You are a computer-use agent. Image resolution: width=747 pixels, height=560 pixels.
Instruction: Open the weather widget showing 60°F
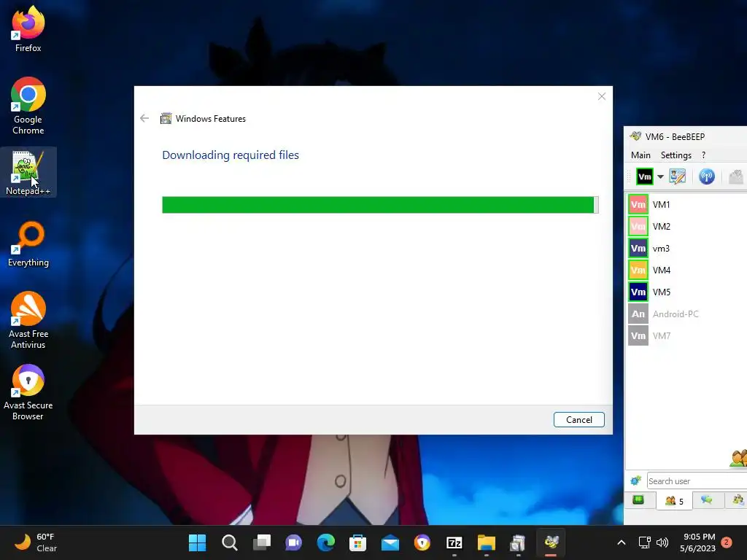36,542
